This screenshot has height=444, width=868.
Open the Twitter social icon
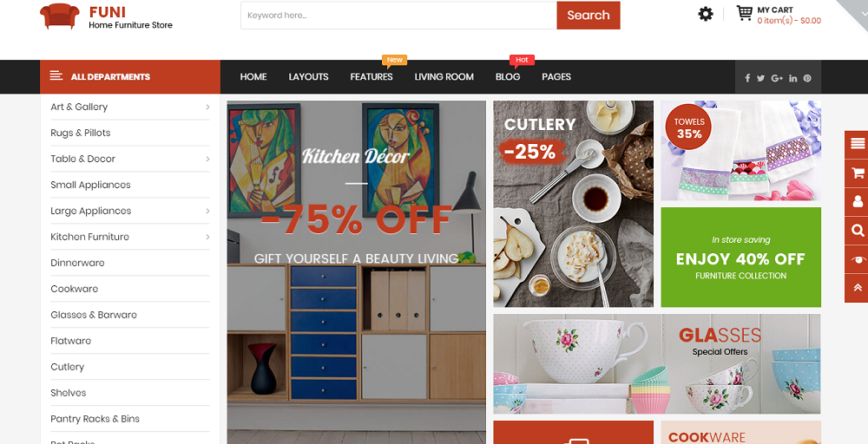(760, 78)
